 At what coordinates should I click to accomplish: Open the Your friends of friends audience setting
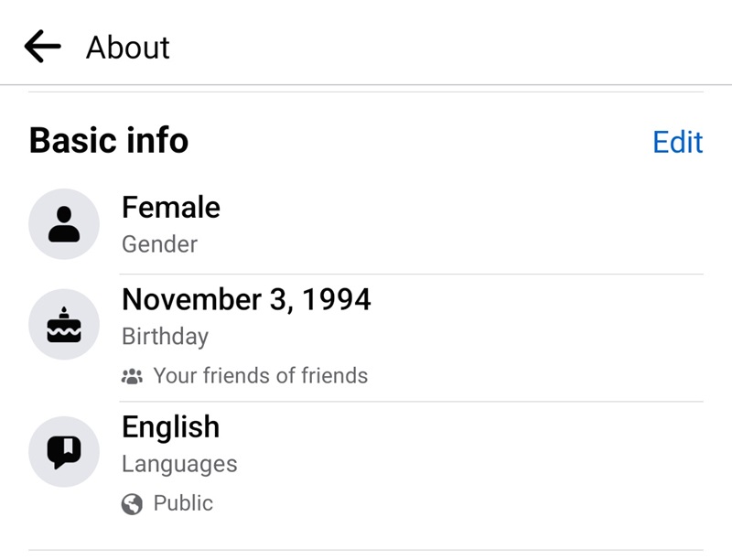coord(260,375)
